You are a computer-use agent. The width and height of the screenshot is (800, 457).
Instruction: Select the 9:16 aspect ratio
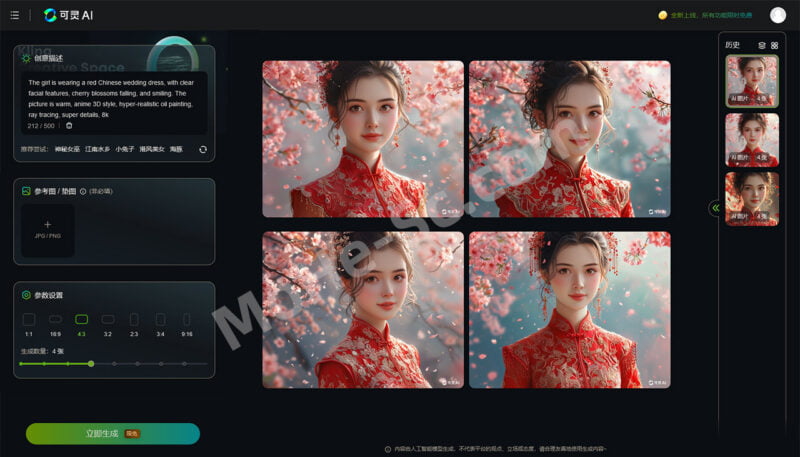187,324
